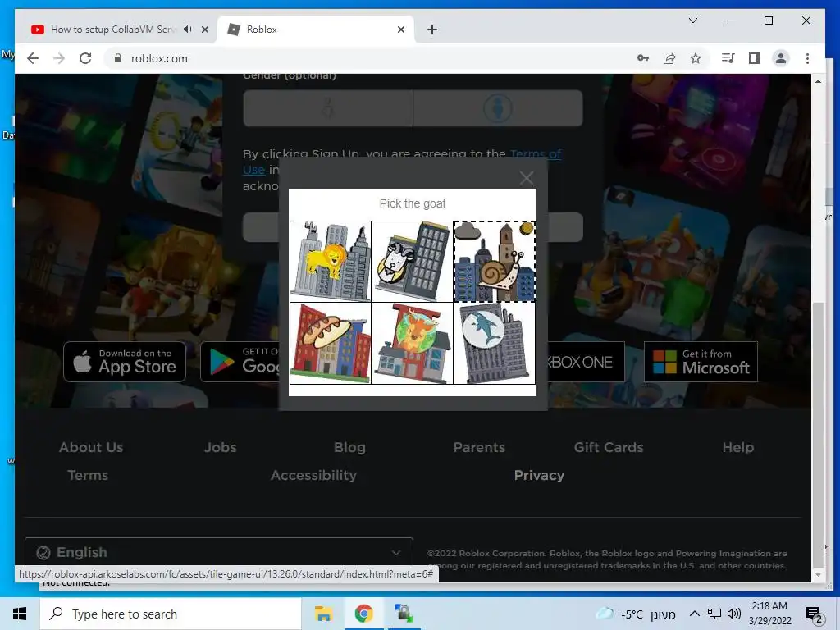Open Download on the App Store badge
Screen dimensions: 840x630
point(125,362)
